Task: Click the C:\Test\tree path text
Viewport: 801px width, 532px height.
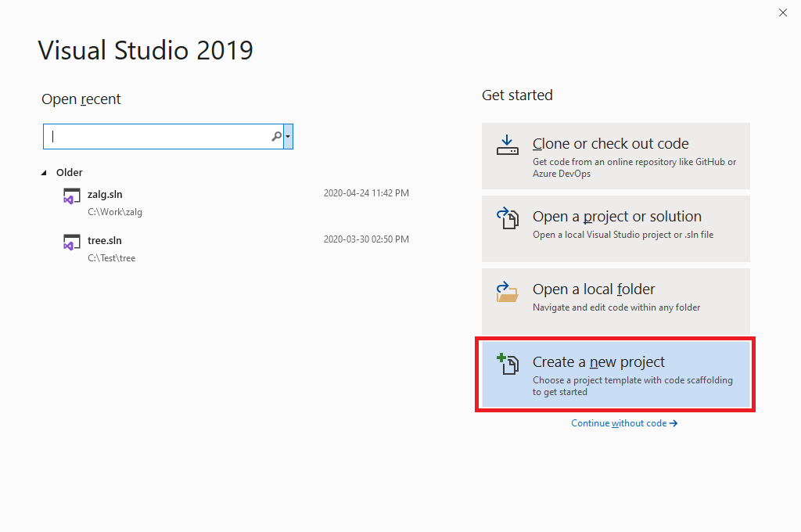Action: pos(111,258)
